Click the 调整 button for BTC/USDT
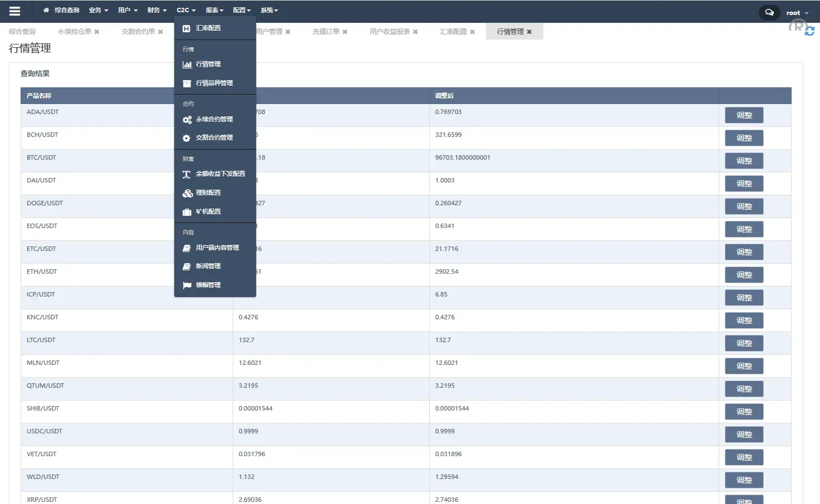The width and height of the screenshot is (820, 504). coord(744,160)
